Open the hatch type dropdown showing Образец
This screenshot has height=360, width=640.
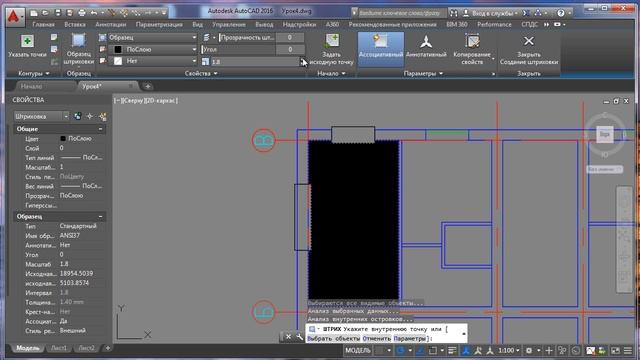[x=153, y=38]
